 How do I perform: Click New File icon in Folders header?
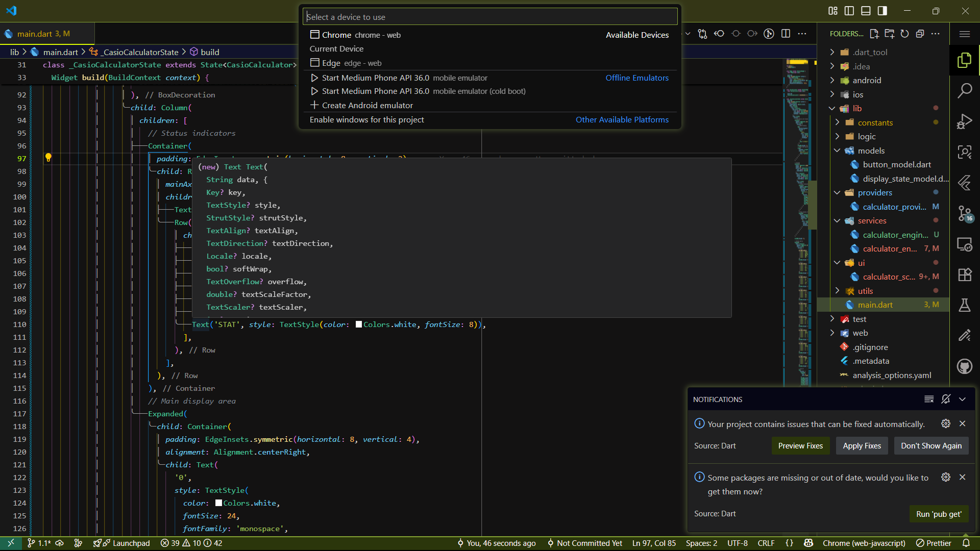click(874, 34)
